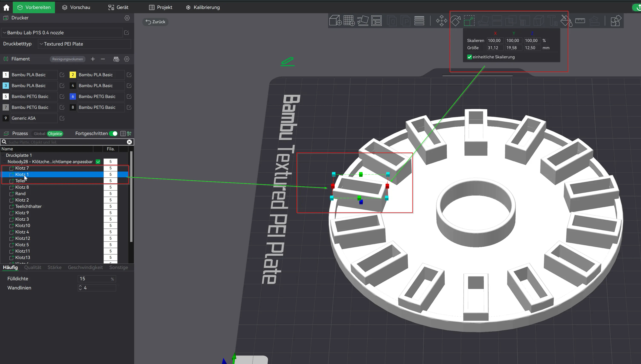Switch to the Vorschau tab

pyautogui.click(x=76, y=7)
